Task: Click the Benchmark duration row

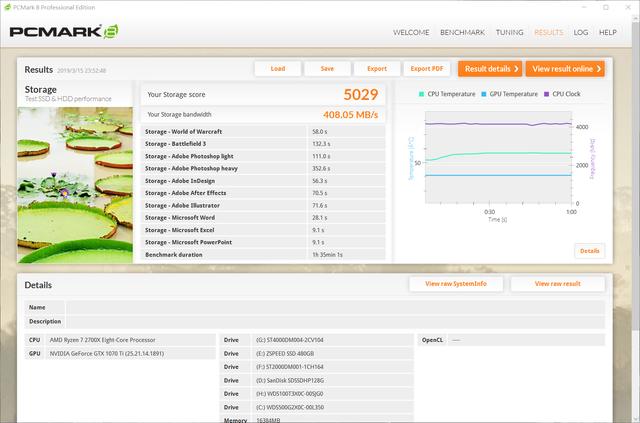Action: [x=263, y=254]
